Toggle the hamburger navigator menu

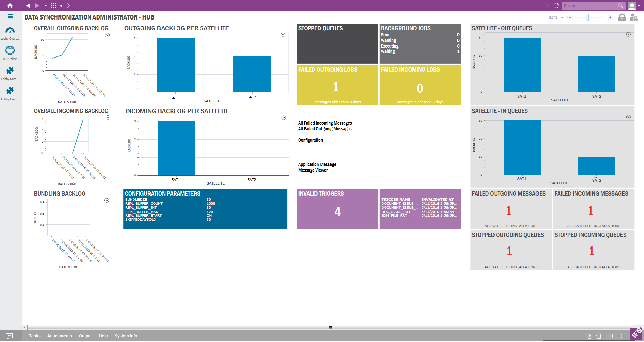coord(10,16)
